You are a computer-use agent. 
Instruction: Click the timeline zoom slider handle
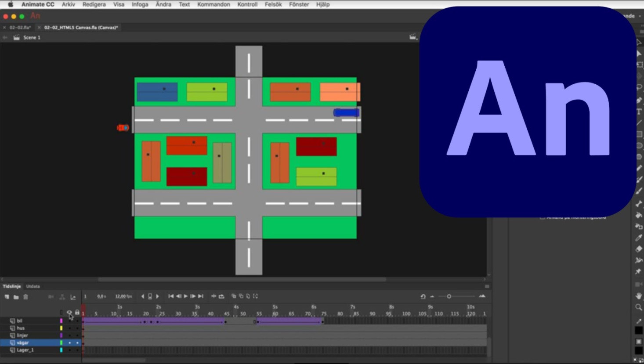[449, 296]
